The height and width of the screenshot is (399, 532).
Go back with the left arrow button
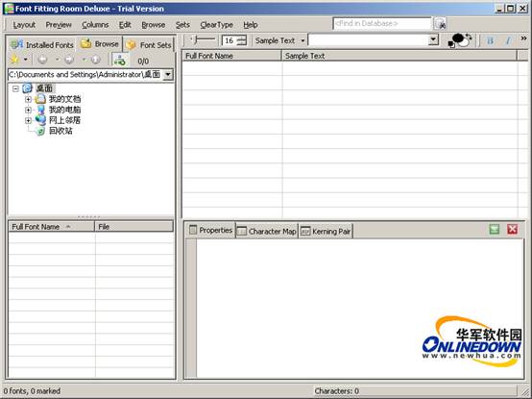point(42,60)
